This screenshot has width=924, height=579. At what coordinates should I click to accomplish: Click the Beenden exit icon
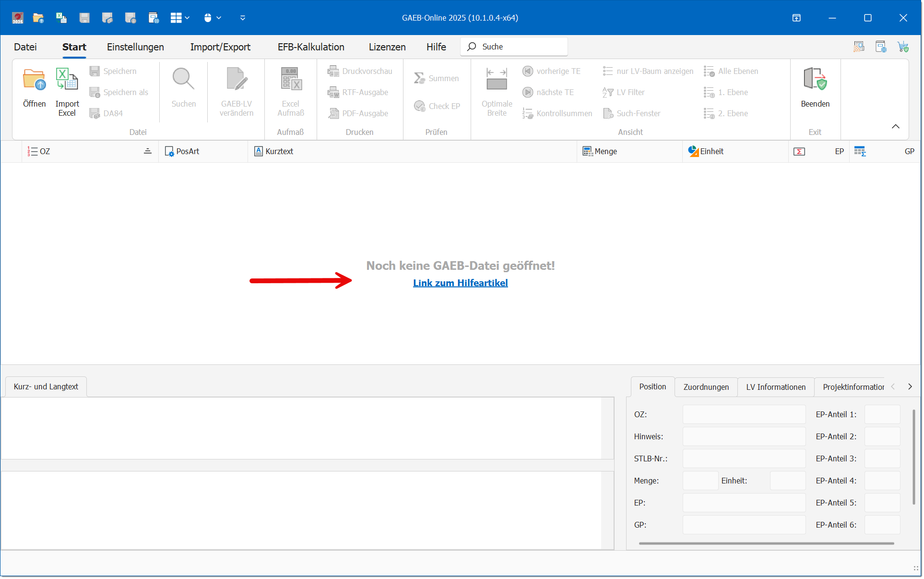click(815, 79)
